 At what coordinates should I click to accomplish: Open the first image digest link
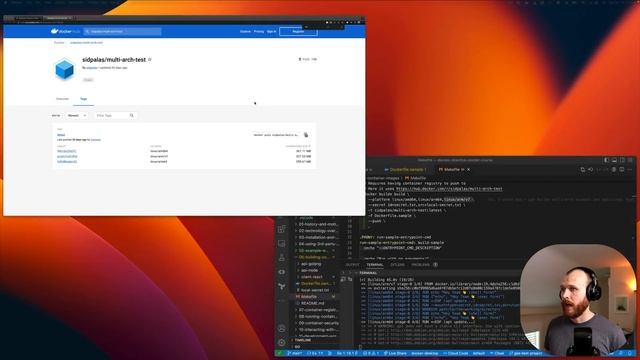pyautogui.click(x=67, y=151)
